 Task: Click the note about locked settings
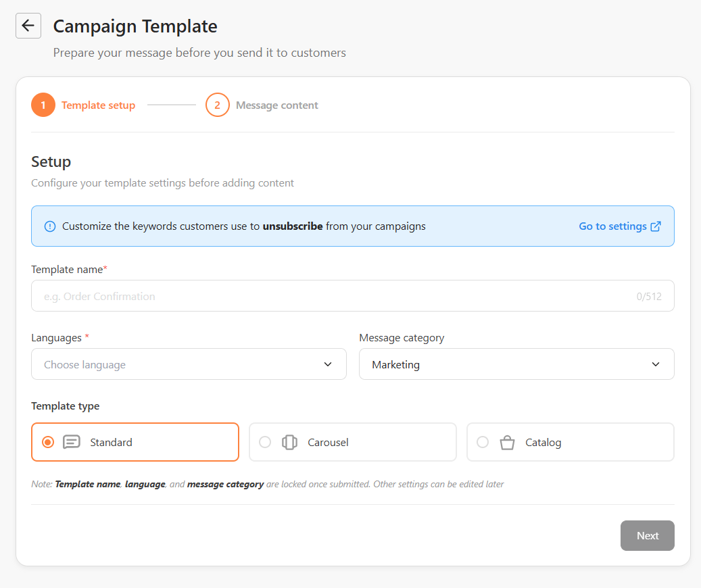point(267,485)
